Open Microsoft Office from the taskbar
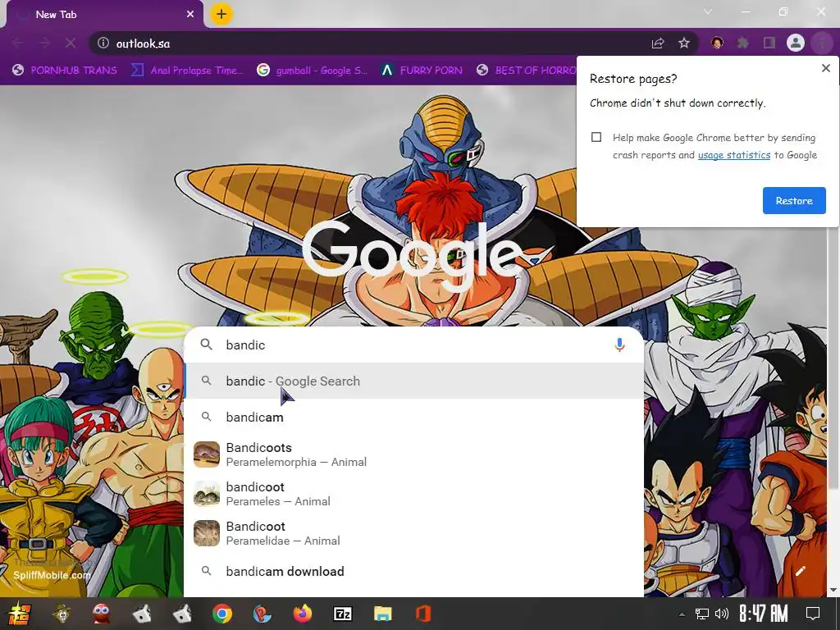This screenshot has width=840, height=630. coord(422,614)
